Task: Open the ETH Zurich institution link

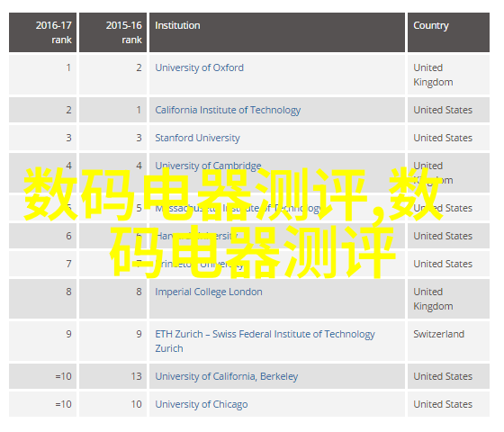Action: click(265, 341)
